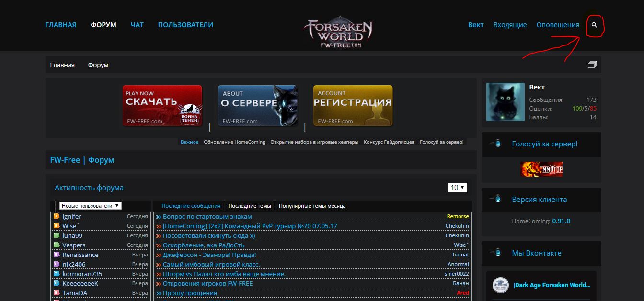Open the search magnifier icon
The image size is (644, 301).
pyautogui.click(x=594, y=25)
